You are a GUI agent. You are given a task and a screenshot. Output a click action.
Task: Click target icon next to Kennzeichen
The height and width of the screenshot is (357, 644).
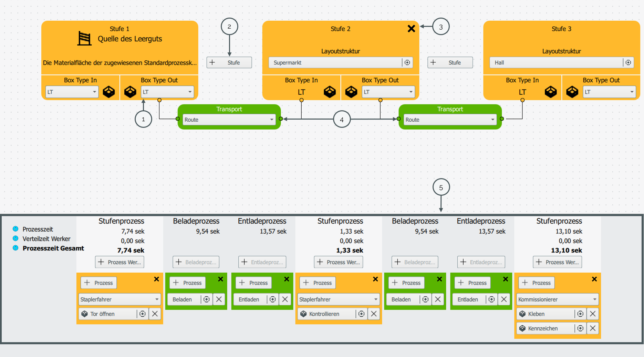tap(580, 328)
